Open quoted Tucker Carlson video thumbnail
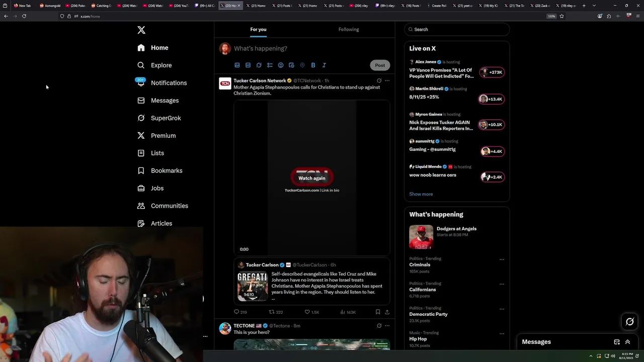 pyautogui.click(x=252, y=287)
